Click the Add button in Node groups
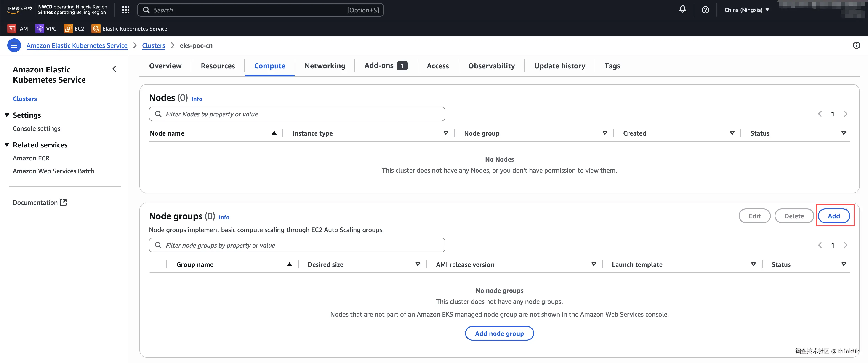The width and height of the screenshot is (868, 363). [x=834, y=216]
